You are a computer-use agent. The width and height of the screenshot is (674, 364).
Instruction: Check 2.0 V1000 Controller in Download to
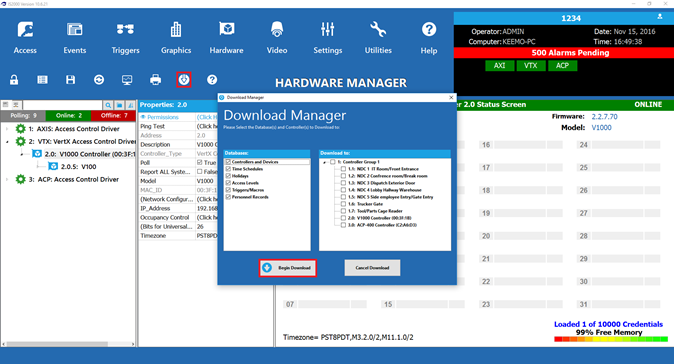(x=343, y=218)
